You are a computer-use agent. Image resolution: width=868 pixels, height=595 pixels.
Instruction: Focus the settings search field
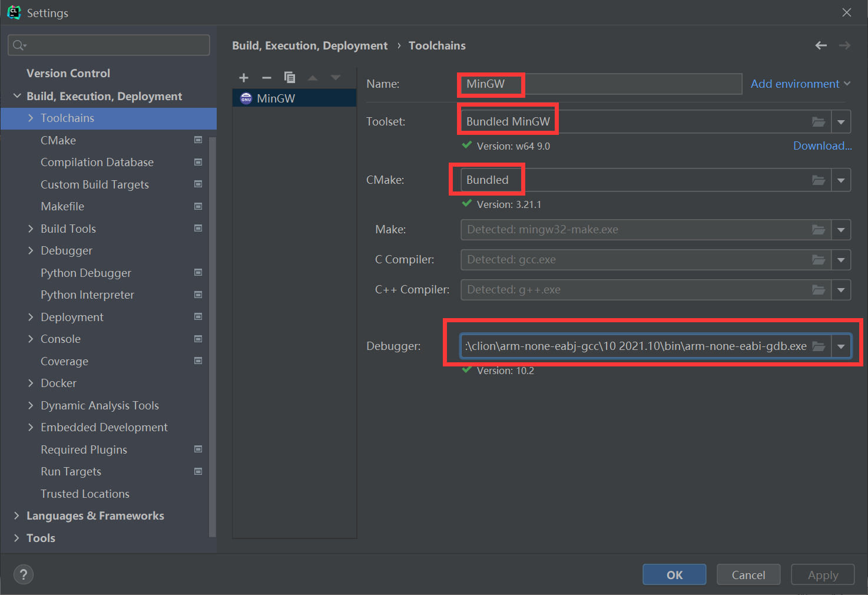(109, 45)
